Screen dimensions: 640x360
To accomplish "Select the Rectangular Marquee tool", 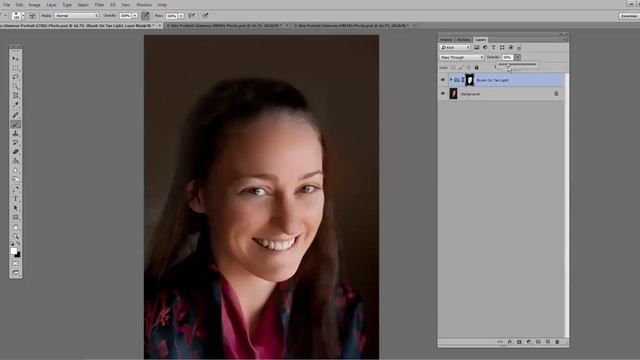I will [x=16, y=68].
